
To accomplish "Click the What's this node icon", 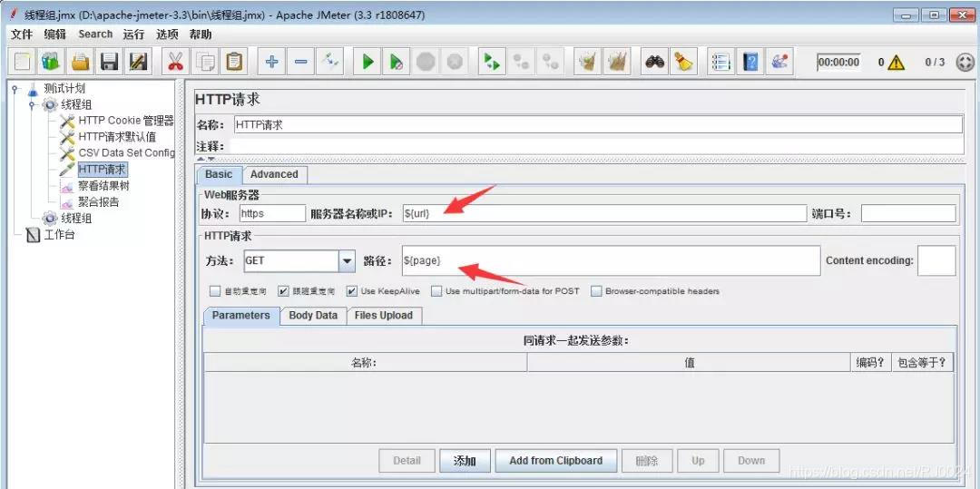I will point(779,62).
